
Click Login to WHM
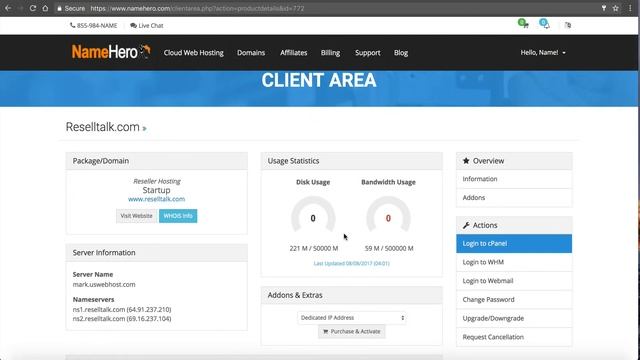pyautogui.click(x=514, y=262)
